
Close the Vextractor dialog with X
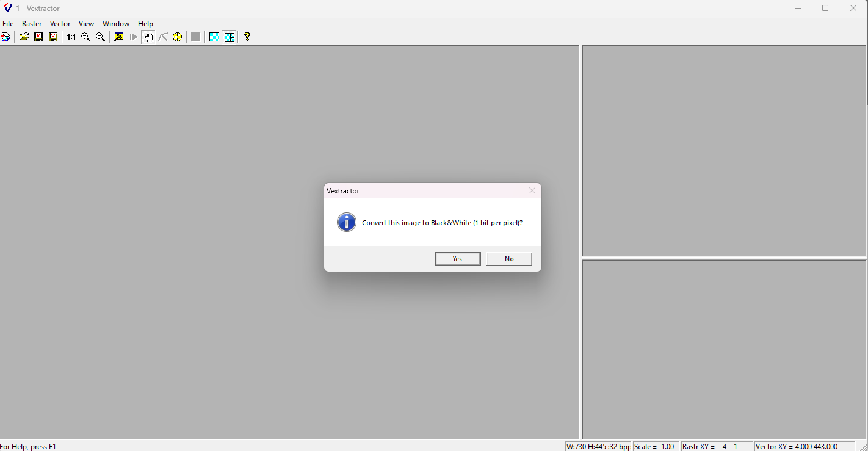point(532,191)
